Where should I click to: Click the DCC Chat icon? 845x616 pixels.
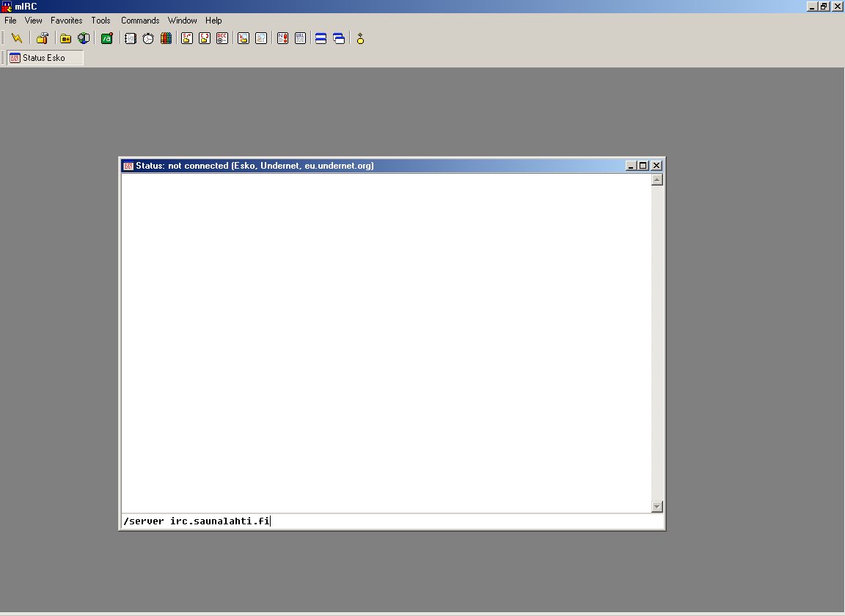tap(204, 38)
